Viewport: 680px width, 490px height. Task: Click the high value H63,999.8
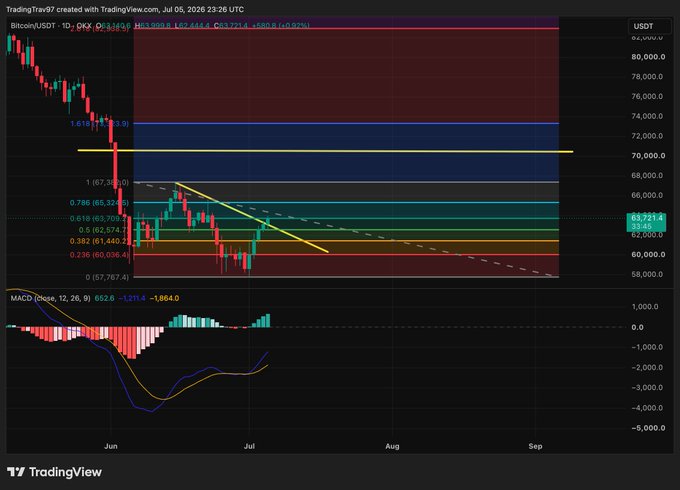[153, 26]
